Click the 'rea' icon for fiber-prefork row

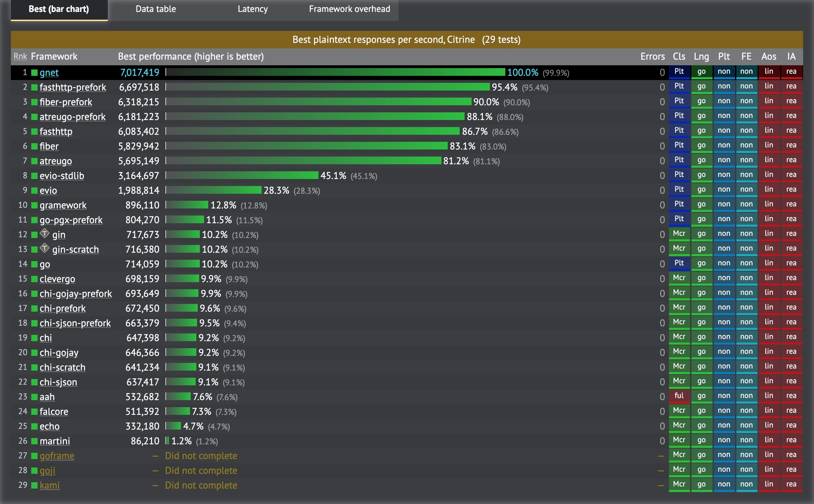click(x=792, y=102)
